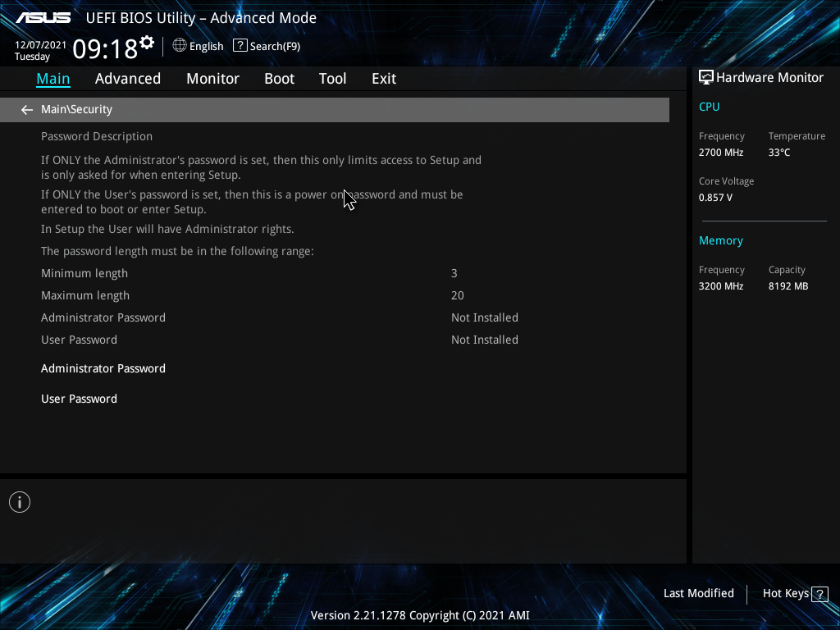Click Maximum length label

coord(85,295)
